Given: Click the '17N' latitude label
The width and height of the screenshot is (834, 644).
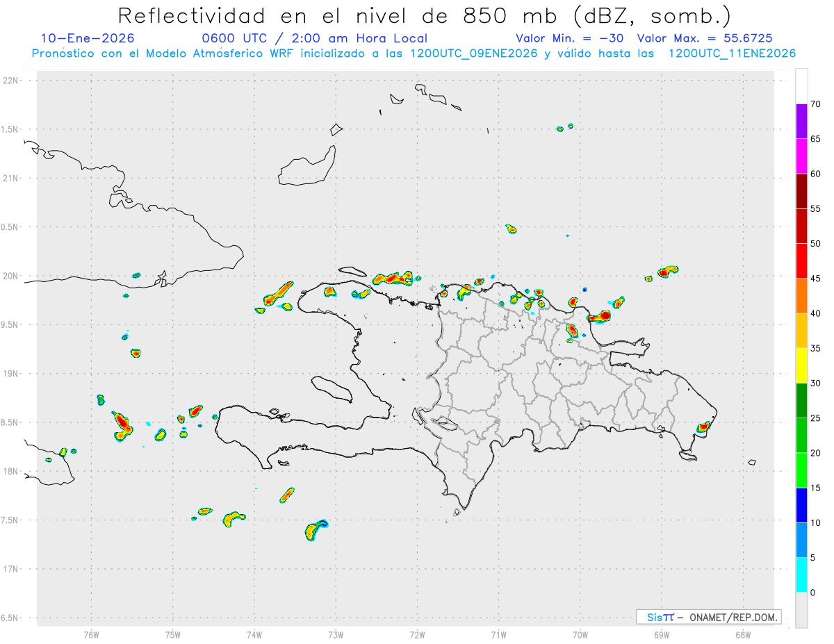Looking at the screenshot, I should (x=12, y=569).
